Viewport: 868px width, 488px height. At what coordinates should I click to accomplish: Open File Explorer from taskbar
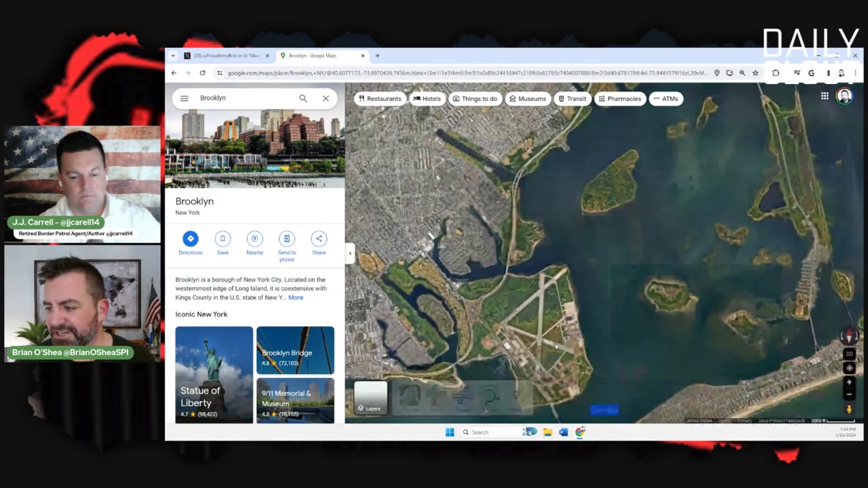pos(547,432)
